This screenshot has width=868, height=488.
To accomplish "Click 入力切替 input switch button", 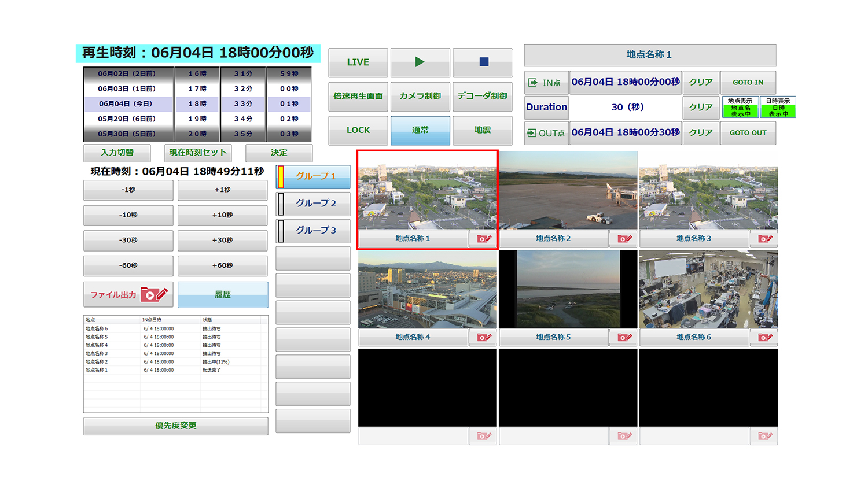I will coord(117,153).
